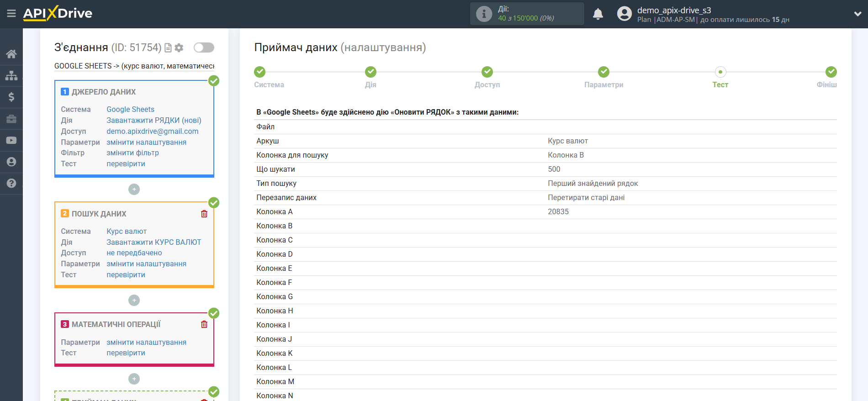Viewport: 868px width, 401px height.
Task: Click перевірити in ПОШУК ДАНИХ
Action: (126, 274)
